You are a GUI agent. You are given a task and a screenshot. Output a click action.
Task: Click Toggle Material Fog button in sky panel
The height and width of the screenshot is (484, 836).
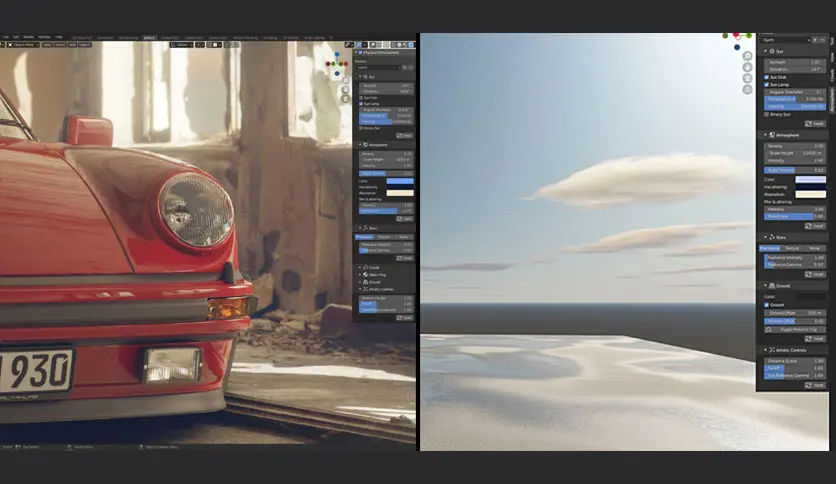795,329
